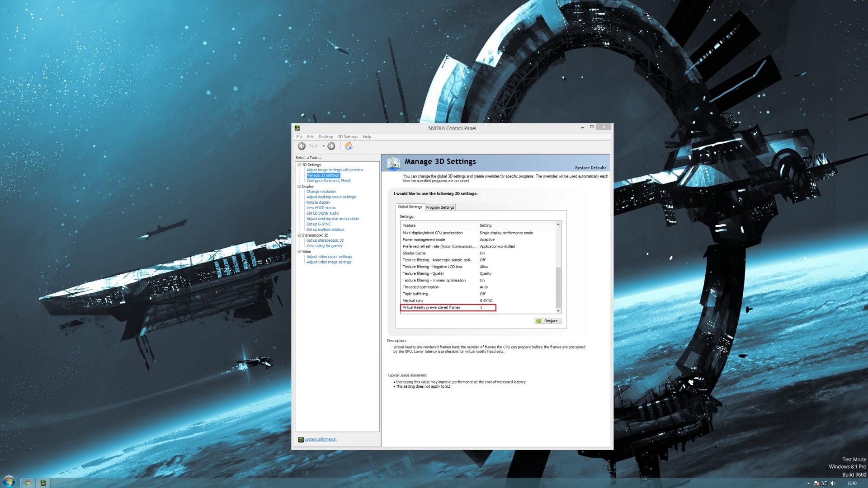Open the File menu
The height and width of the screenshot is (488, 868).
coord(299,137)
